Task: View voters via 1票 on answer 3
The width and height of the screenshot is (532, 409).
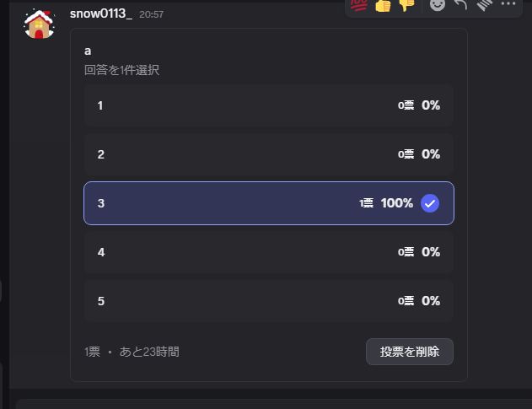Action: tap(366, 203)
